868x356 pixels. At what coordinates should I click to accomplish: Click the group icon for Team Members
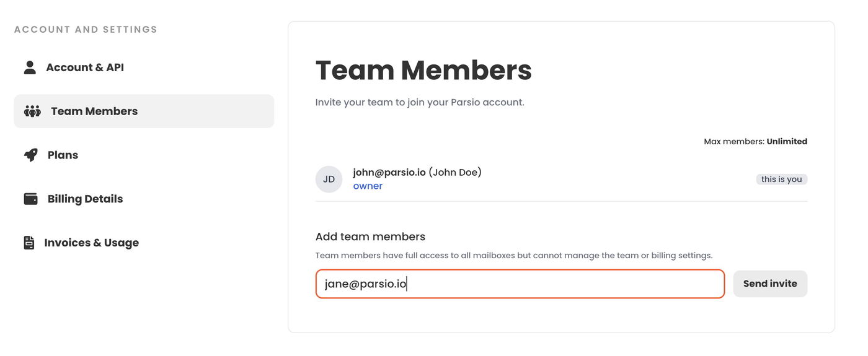[x=32, y=111]
